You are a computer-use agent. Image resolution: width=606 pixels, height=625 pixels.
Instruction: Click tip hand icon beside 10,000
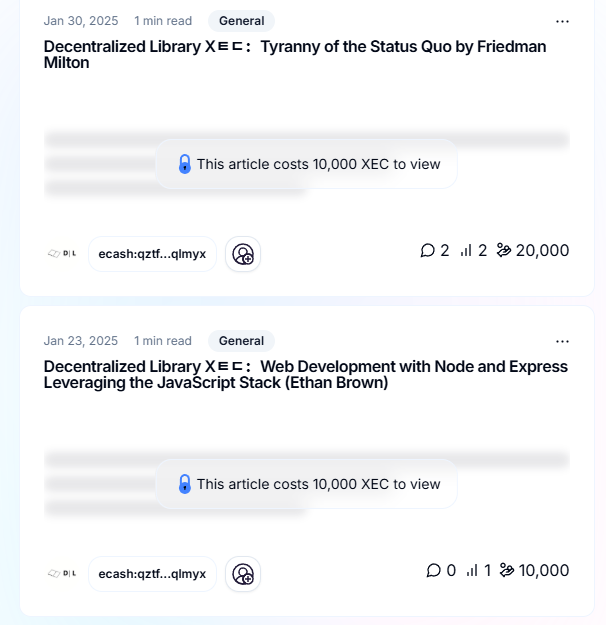point(507,570)
